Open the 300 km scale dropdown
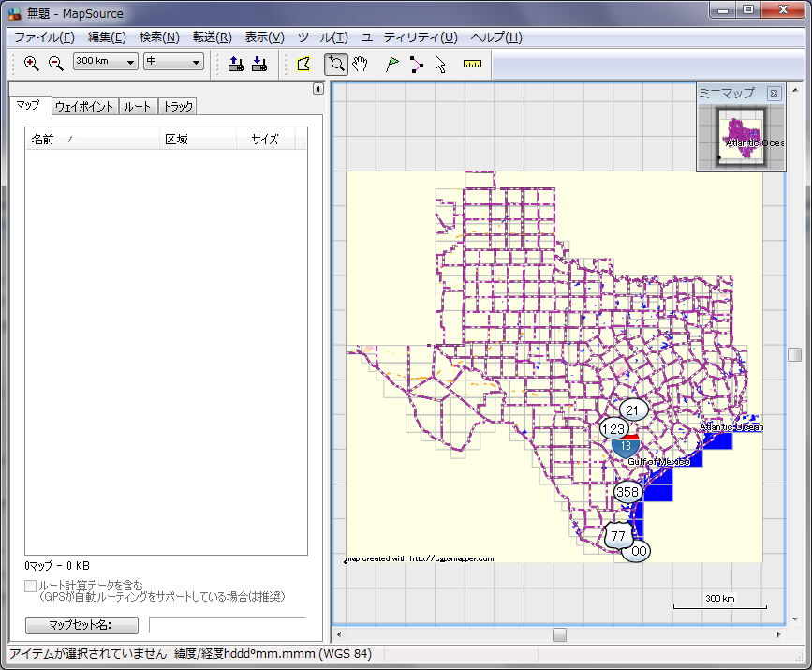 click(106, 61)
